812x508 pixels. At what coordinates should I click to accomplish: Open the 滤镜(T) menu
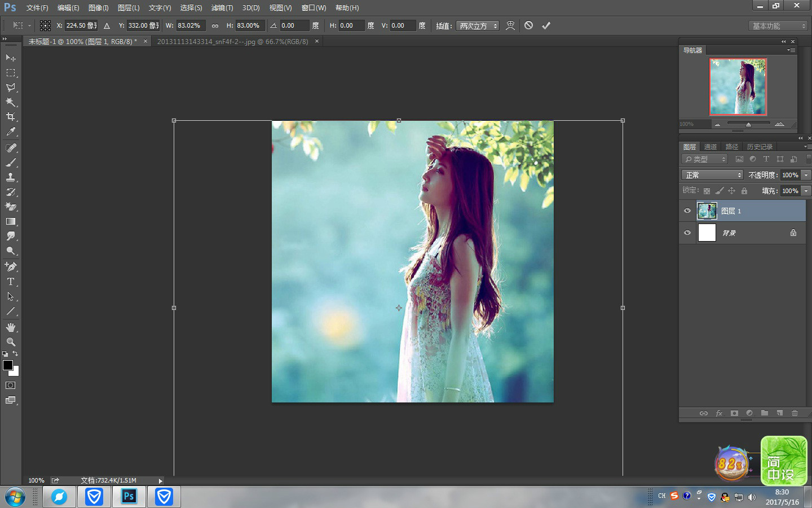(222, 8)
